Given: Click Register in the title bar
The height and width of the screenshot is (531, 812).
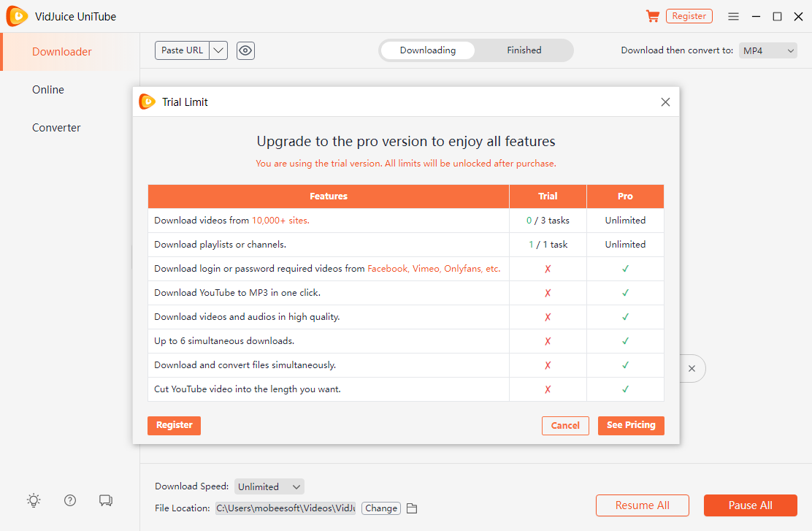Looking at the screenshot, I should 689,16.
